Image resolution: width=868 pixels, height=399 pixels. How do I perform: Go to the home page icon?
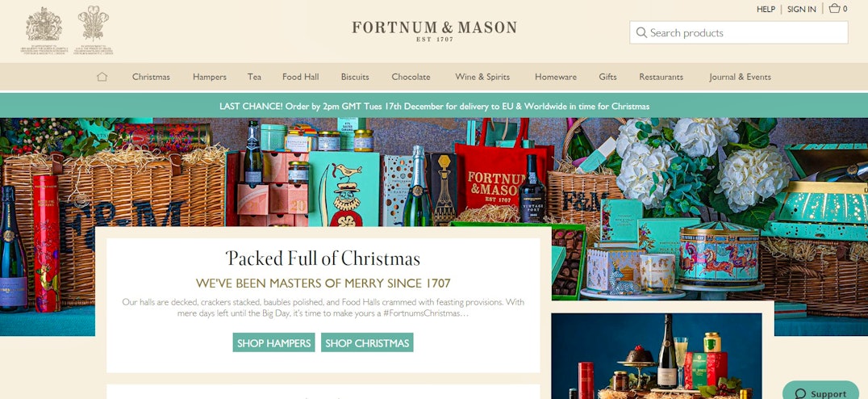coord(102,77)
